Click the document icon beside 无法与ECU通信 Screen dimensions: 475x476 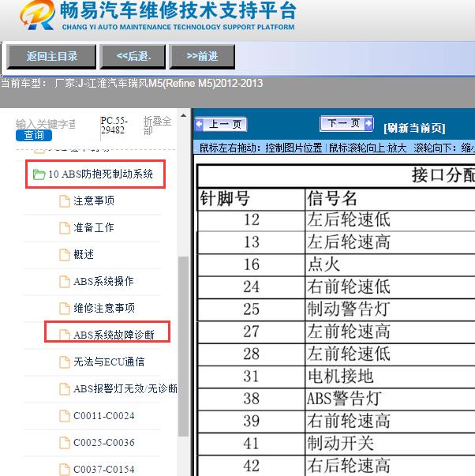65,362
